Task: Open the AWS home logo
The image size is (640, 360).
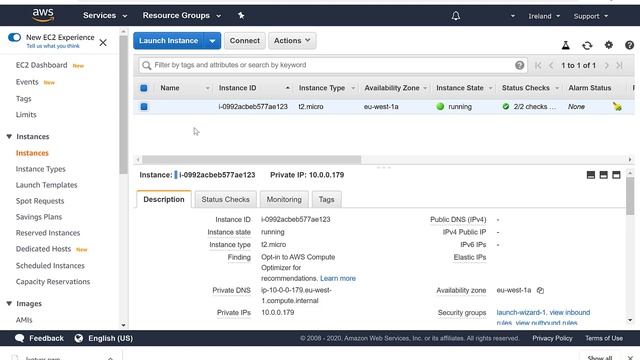Action: point(43,15)
